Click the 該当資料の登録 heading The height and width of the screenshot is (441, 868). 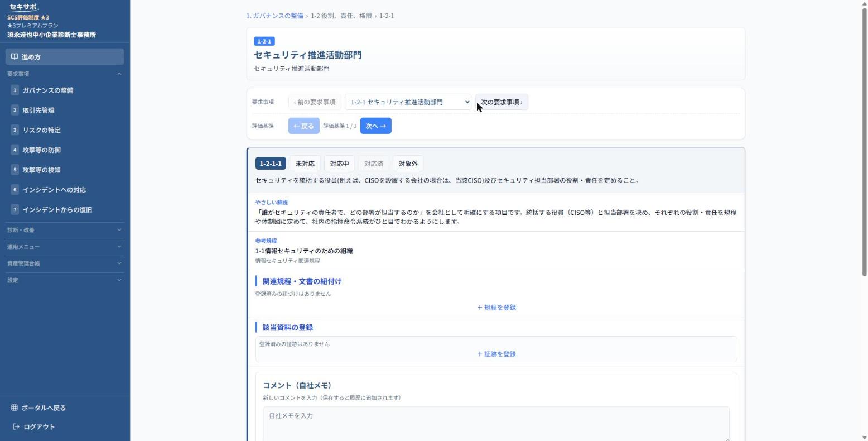click(288, 327)
